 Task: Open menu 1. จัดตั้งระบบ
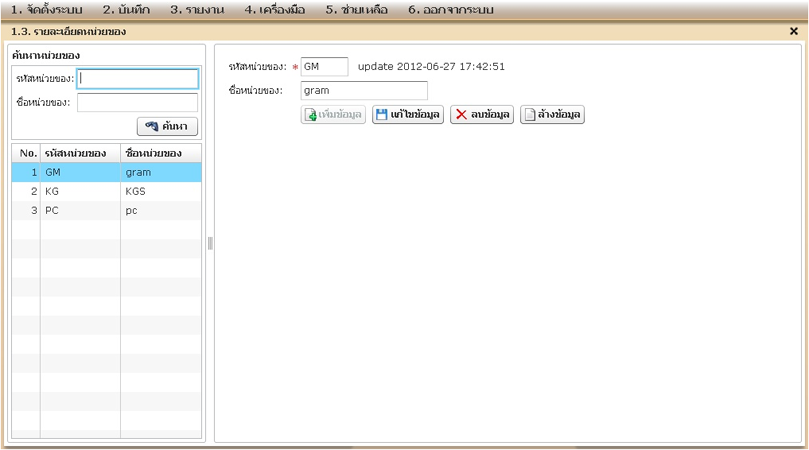click(47, 10)
